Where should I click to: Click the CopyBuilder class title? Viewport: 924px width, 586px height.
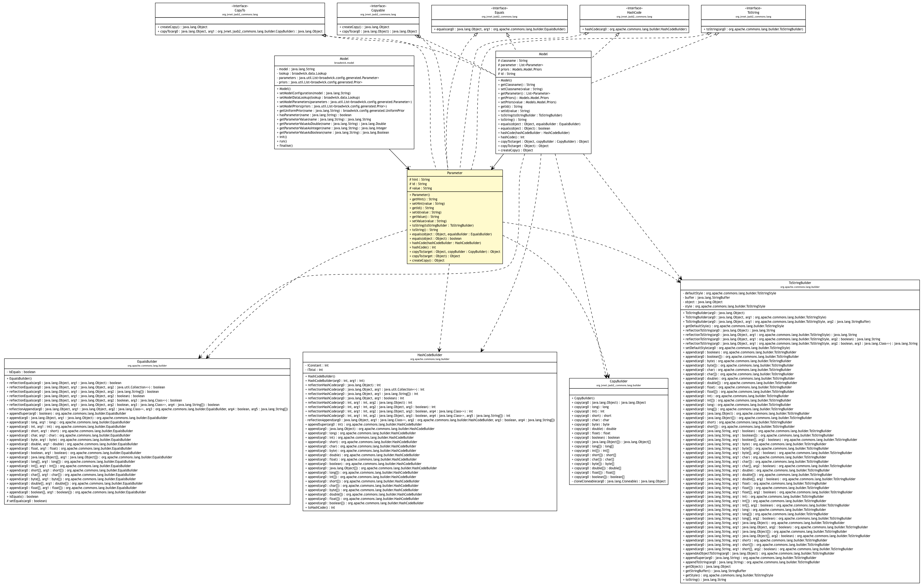tap(619, 382)
